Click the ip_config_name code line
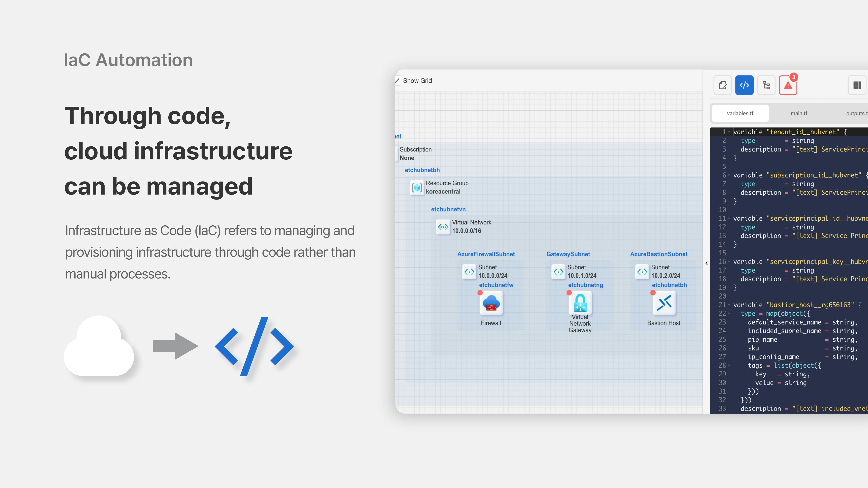Viewport: 868px width, 488px height. (803, 357)
